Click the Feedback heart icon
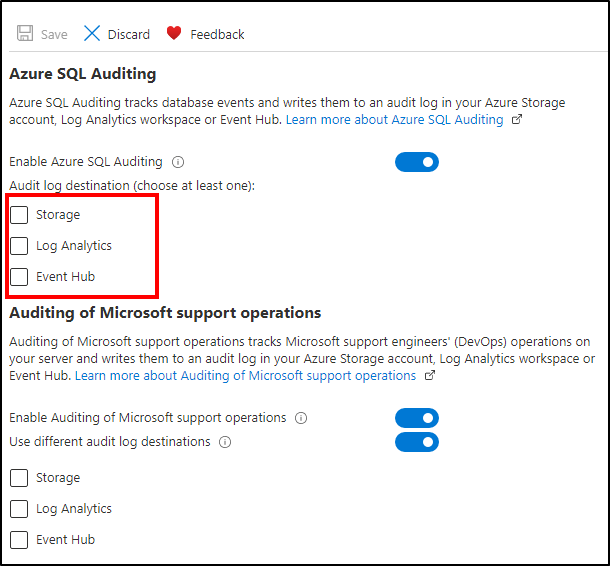This screenshot has height=566, width=610. [x=174, y=34]
